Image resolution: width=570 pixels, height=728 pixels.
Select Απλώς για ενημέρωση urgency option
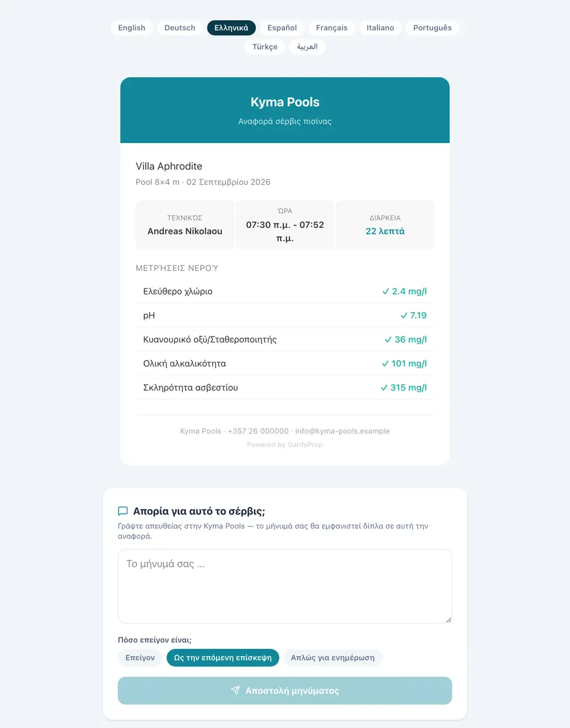[x=332, y=658]
